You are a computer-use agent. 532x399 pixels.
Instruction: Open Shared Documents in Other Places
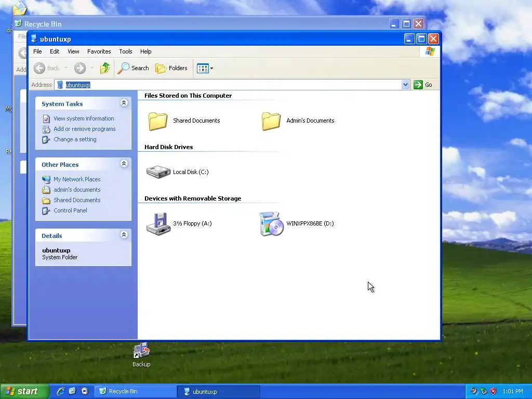77,200
